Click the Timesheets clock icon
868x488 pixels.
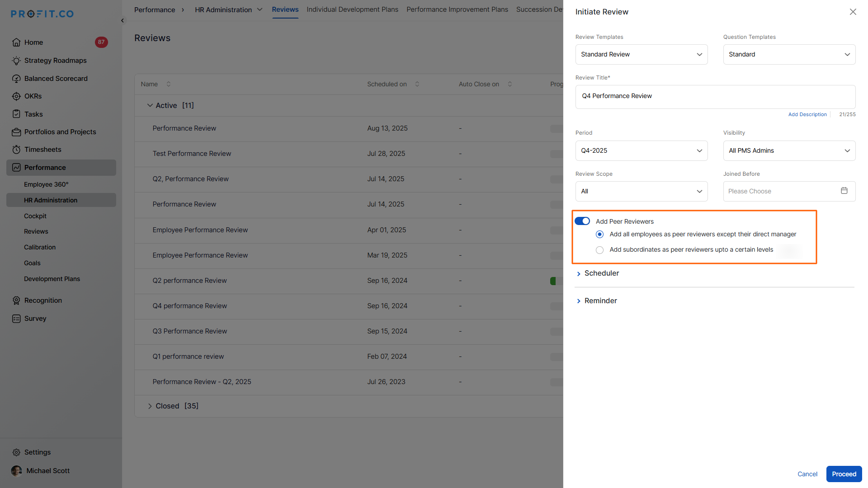pyautogui.click(x=16, y=150)
